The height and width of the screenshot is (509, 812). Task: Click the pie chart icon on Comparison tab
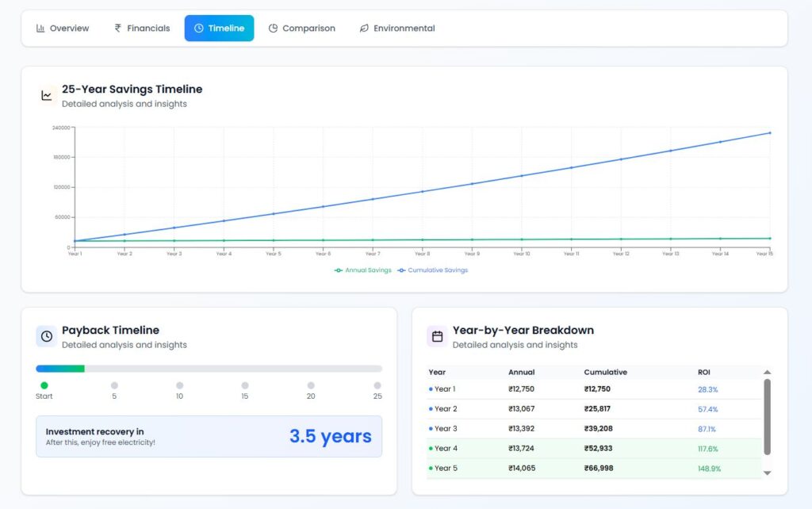click(273, 29)
